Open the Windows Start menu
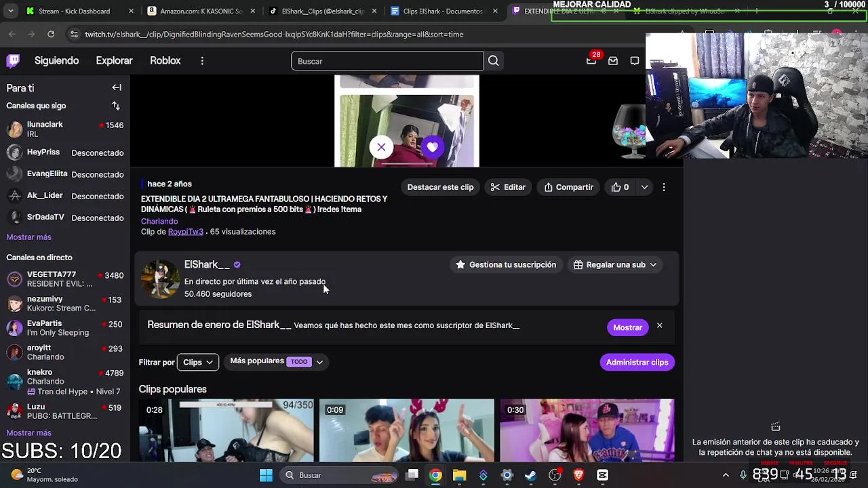868x488 pixels. pyautogui.click(x=266, y=475)
